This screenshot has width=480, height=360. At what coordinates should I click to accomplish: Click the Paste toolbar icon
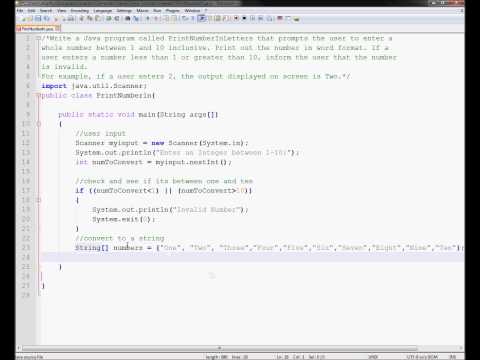pyautogui.click(x=98, y=19)
